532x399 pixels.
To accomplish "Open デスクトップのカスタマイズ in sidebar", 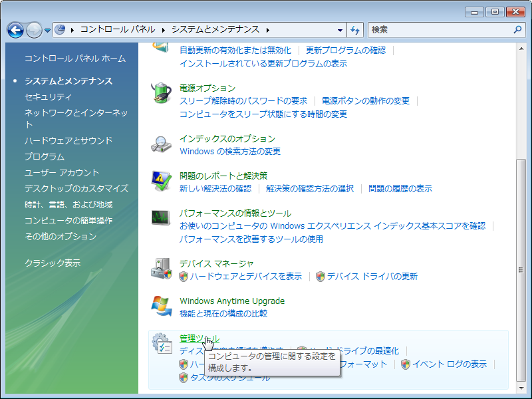I will coord(76,188).
